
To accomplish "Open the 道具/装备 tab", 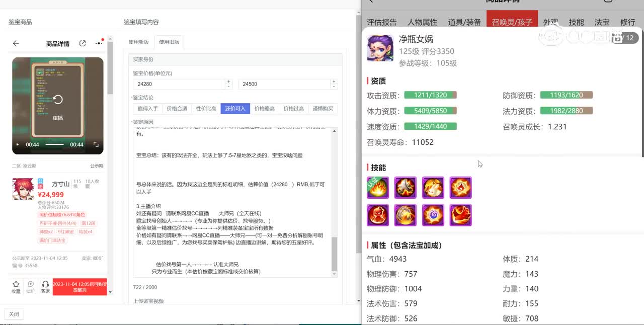I will click(x=464, y=22).
